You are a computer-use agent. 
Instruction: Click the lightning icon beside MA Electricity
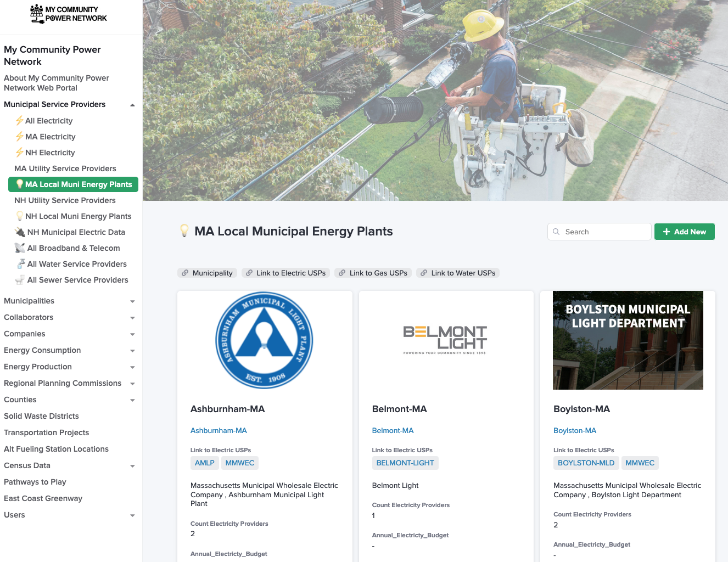pos(19,137)
